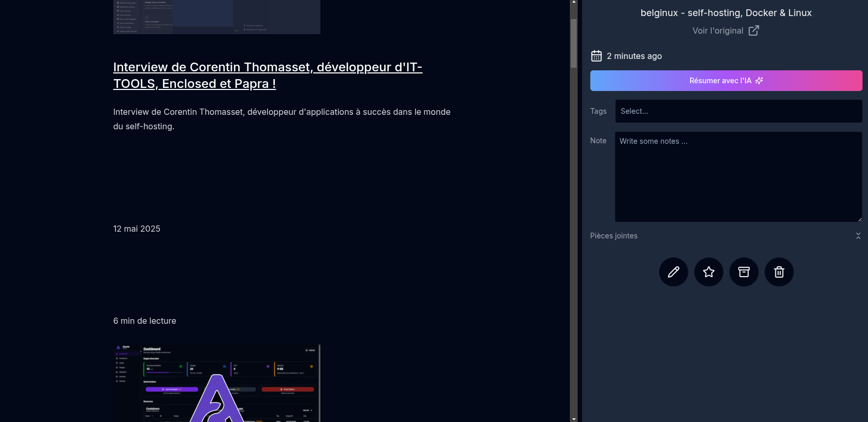Image resolution: width=868 pixels, height=422 pixels.
Task: Click the edit pencil icon button
Action: pos(673,272)
